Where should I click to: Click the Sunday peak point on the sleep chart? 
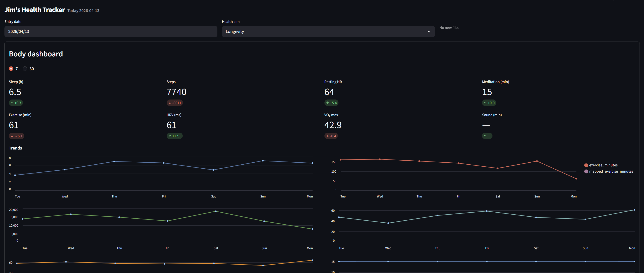pyautogui.click(x=263, y=161)
